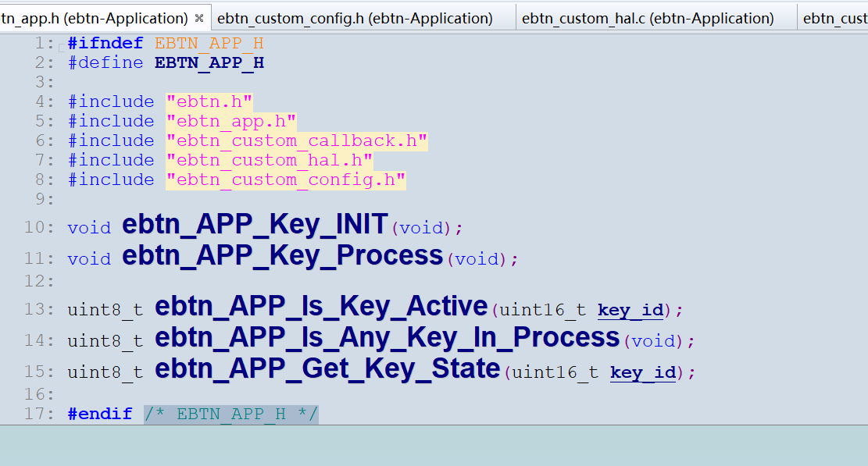Image resolution: width=868 pixels, height=466 pixels.
Task: Click the #endif keyword on line 17
Action: 100,414
